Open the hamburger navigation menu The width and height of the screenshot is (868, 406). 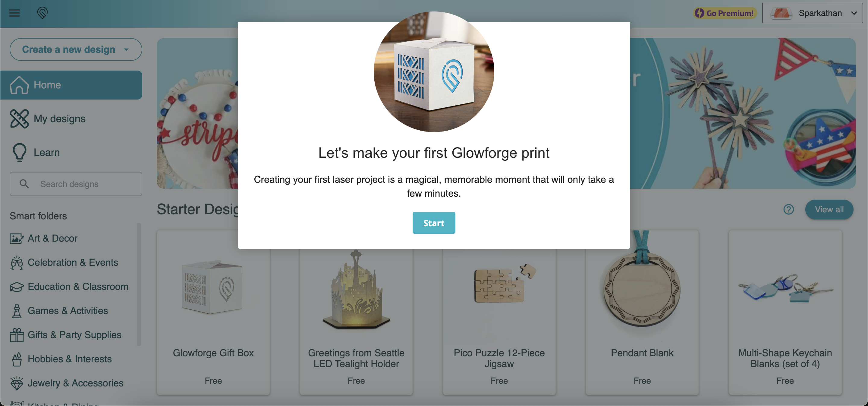coord(14,13)
